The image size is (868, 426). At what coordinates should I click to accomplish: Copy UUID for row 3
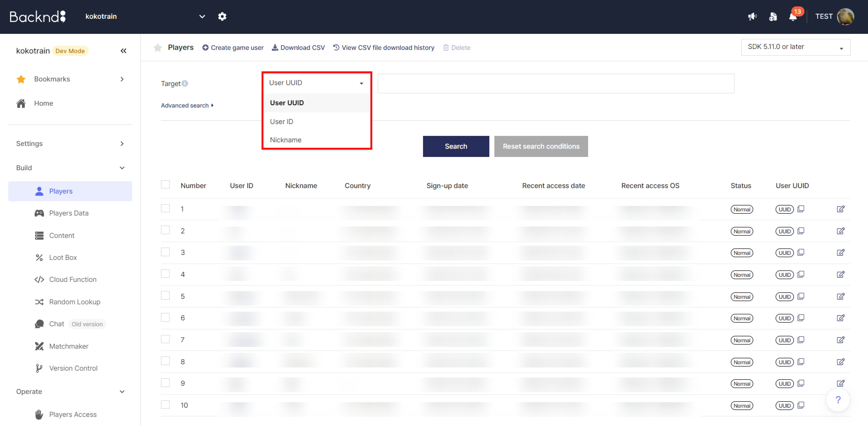[x=801, y=252]
